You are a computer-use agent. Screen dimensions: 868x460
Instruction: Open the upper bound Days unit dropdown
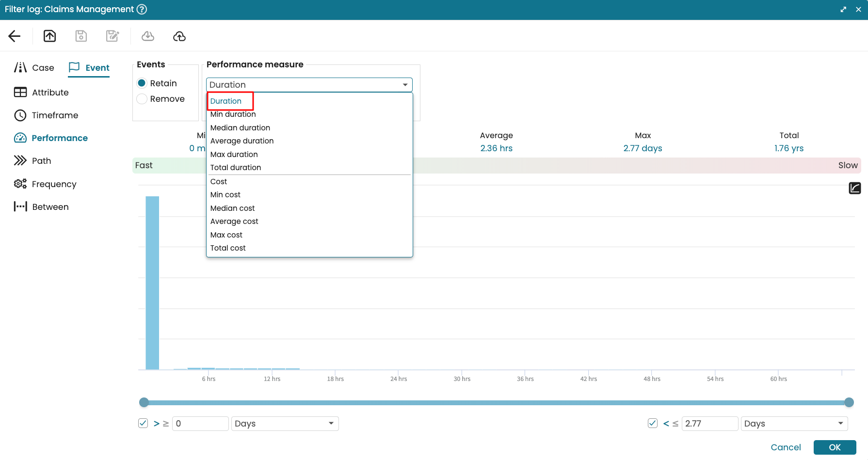794,424
